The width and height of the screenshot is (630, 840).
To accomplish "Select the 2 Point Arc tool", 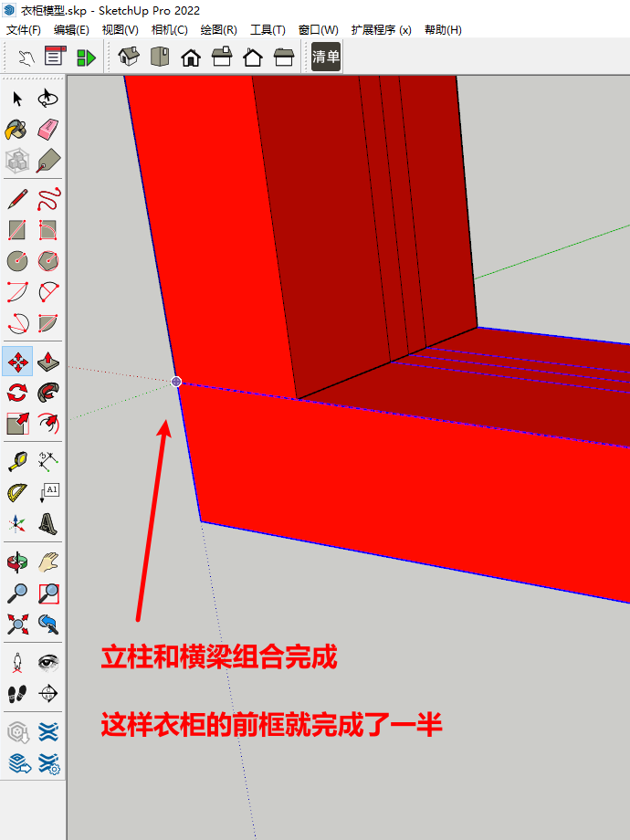I will tap(48, 292).
